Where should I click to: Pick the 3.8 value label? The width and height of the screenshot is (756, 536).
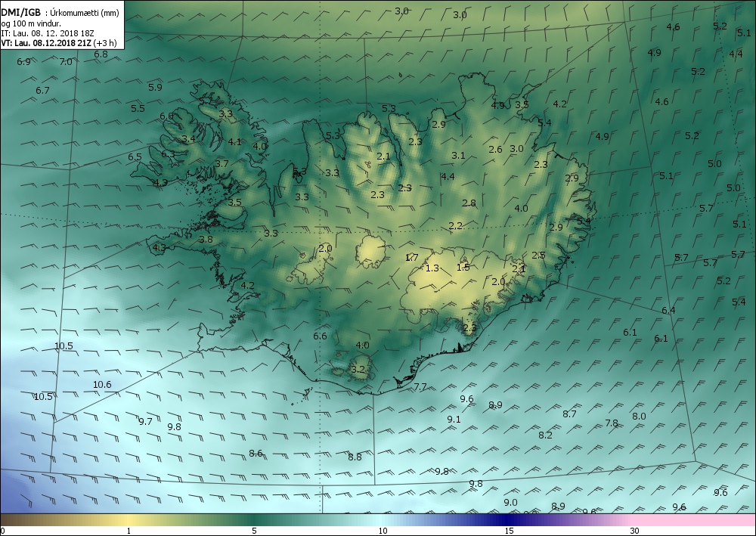point(206,239)
